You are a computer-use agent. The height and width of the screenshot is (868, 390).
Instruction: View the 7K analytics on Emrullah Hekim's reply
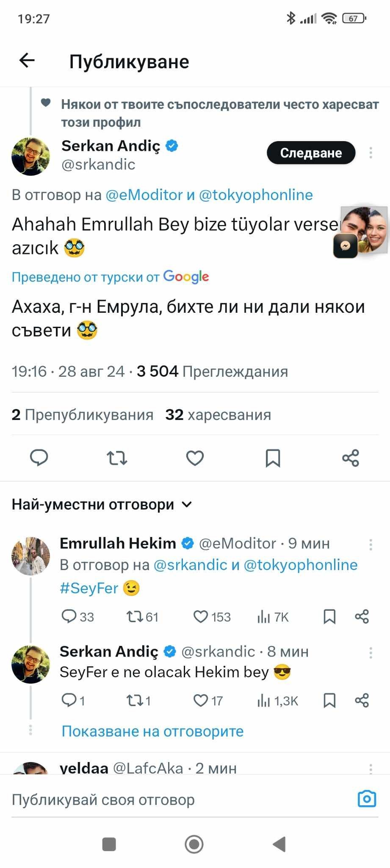pos(264,617)
